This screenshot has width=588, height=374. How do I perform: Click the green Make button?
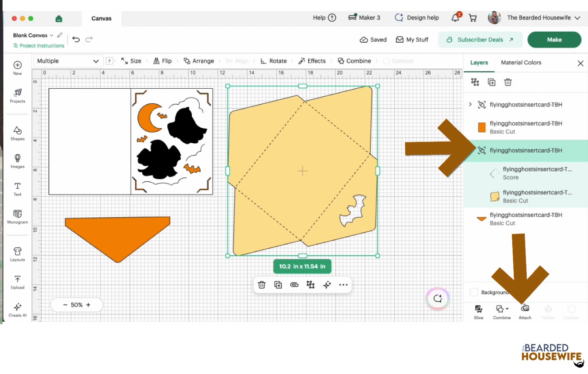554,40
